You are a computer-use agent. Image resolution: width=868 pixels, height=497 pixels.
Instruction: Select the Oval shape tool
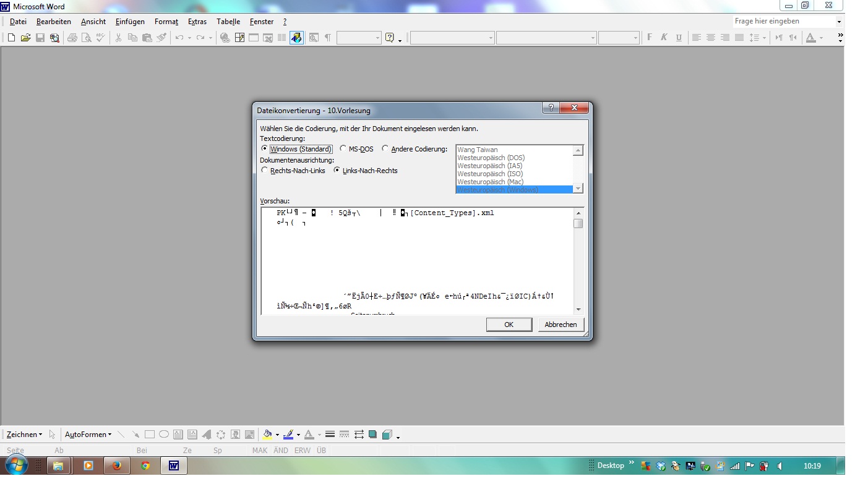point(163,435)
